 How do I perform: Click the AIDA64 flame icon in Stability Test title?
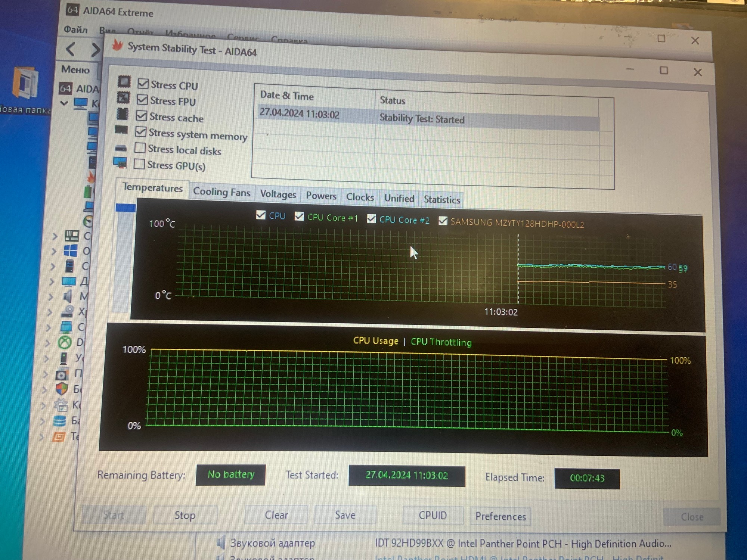(x=118, y=46)
